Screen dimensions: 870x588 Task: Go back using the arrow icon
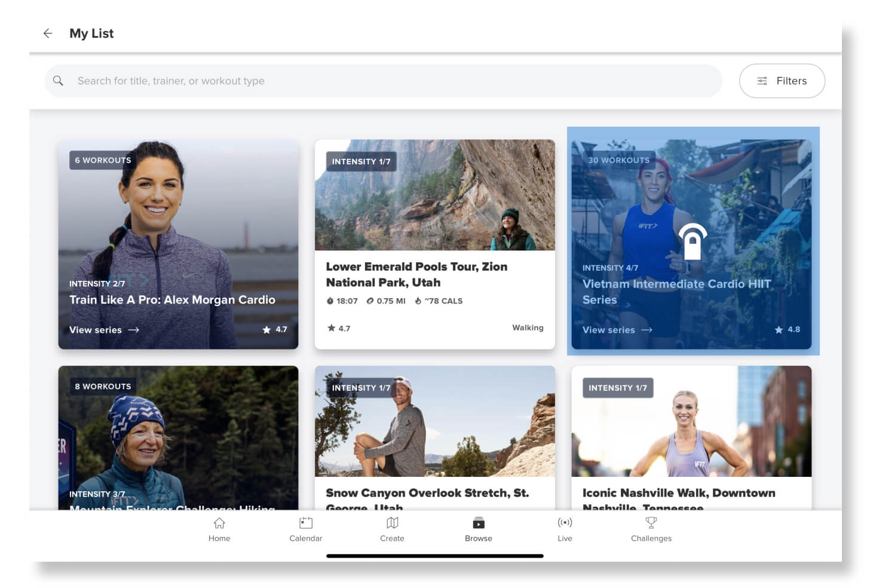48,33
